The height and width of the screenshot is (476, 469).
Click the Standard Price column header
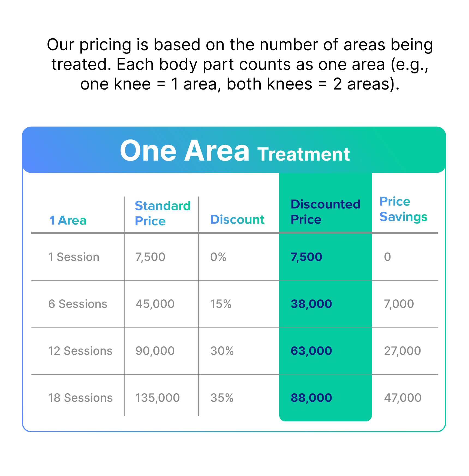pyautogui.click(x=163, y=213)
